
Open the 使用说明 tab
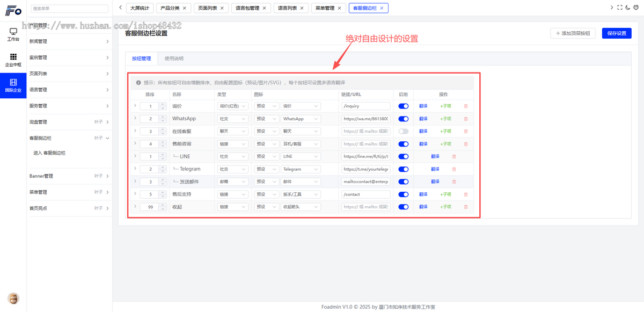(174, 59)
